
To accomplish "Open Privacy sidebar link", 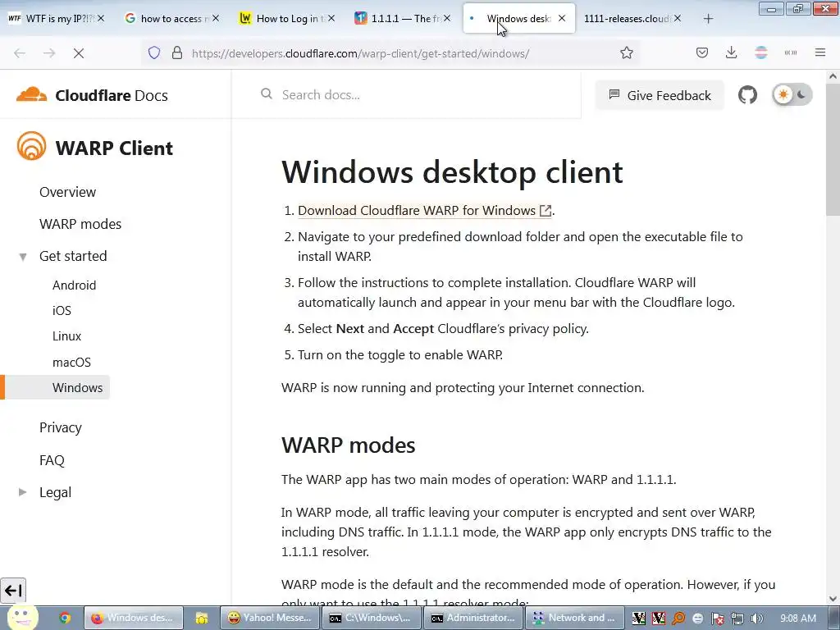I will click(61, 427).
